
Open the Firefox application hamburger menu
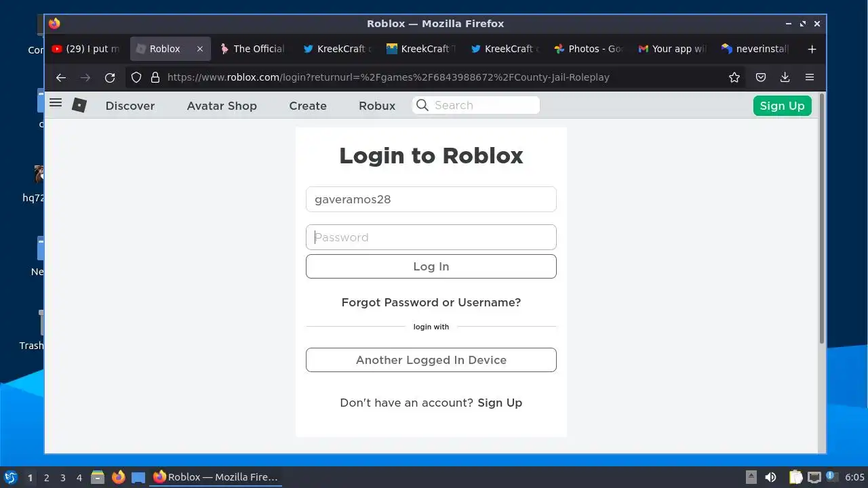click(x=810, y=77)
